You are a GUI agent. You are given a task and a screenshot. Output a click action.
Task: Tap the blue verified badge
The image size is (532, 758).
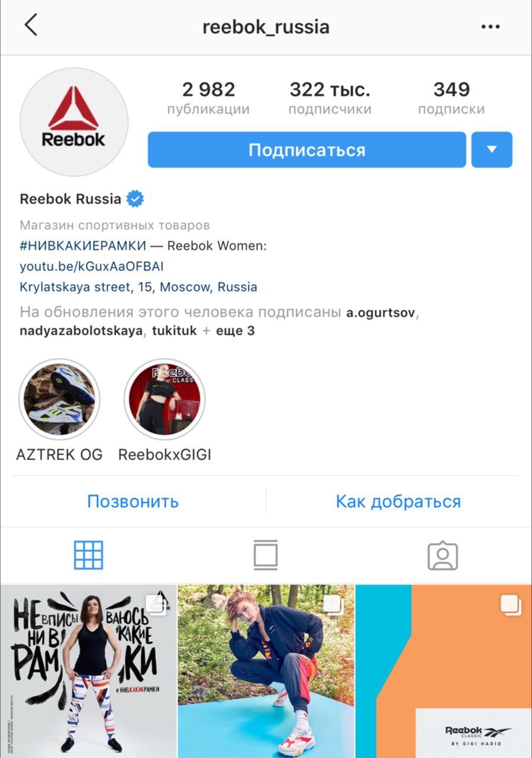point(136,199)
